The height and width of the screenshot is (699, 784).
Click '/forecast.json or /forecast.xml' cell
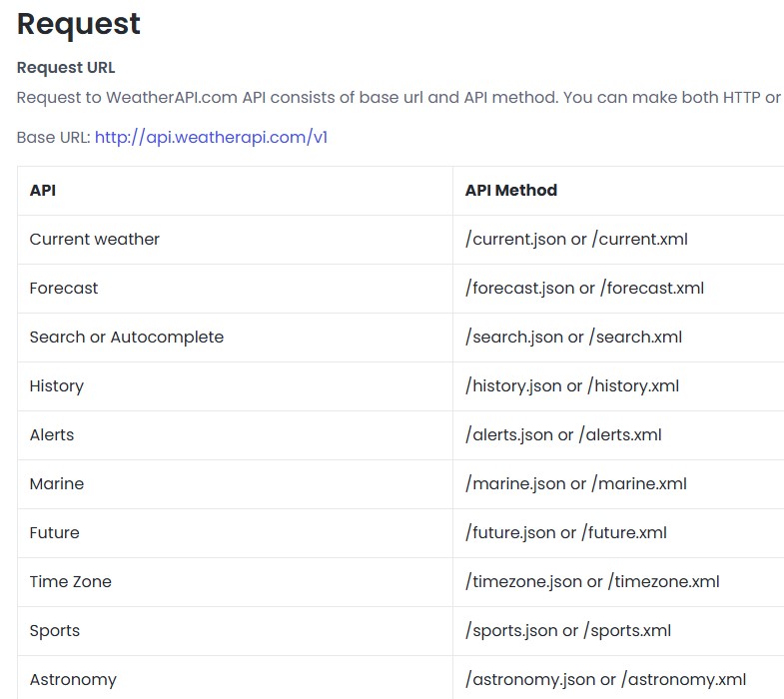click(x=618, y=289)
